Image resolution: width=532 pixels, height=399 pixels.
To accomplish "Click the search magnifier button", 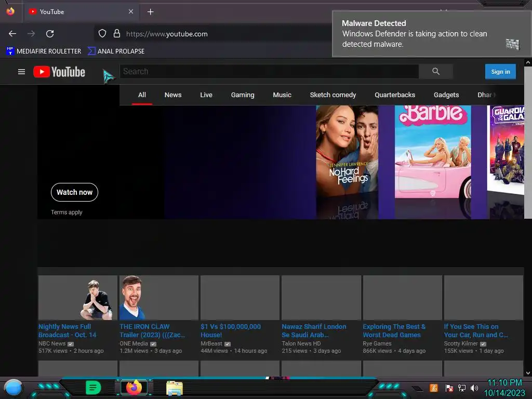I will [x=436, y=71].
